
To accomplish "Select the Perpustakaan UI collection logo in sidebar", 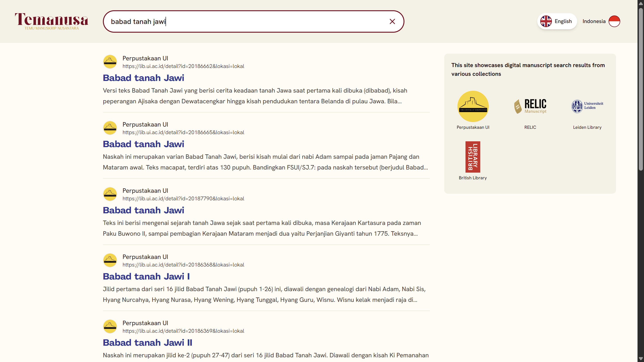I will [472, 106].
